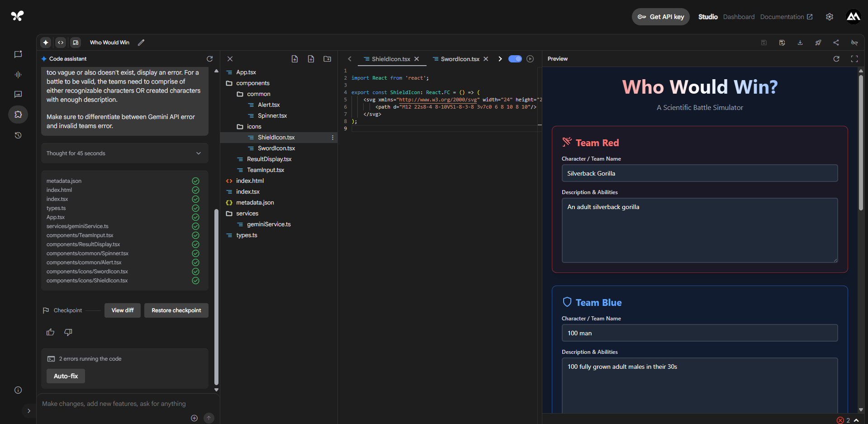Reload the Preview pane
This screenshot has height=424, width=868.
point(836,59)
